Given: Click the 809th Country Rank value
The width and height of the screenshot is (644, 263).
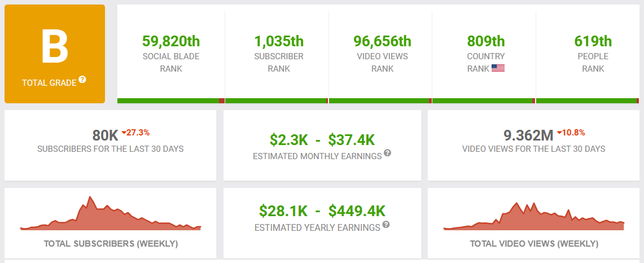Looking at the screenshot, I should click(486, 41).
